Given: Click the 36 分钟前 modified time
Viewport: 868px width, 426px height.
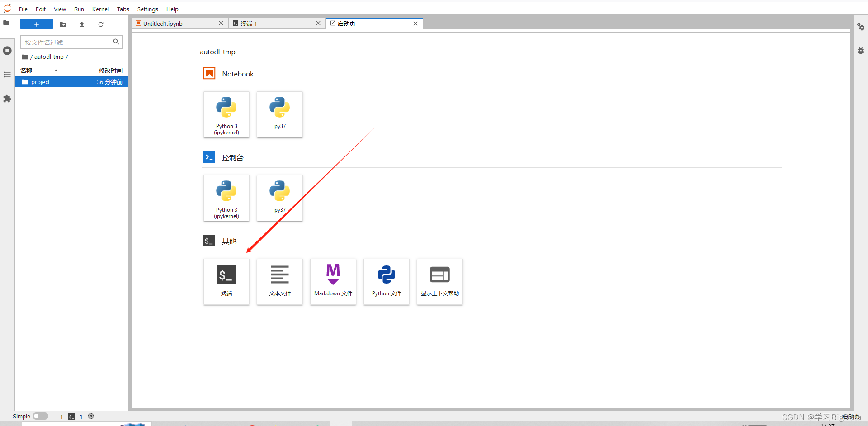Looking at the screenshot, I should click(x=109, y=82).
